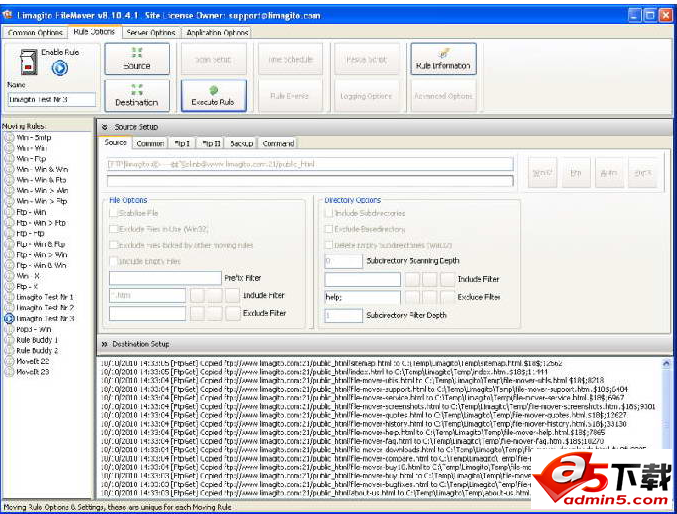The width and height of the screenshot is (677, 514).
Task: Click the log entry for file-mover-help.html
Action: point(353,432)
